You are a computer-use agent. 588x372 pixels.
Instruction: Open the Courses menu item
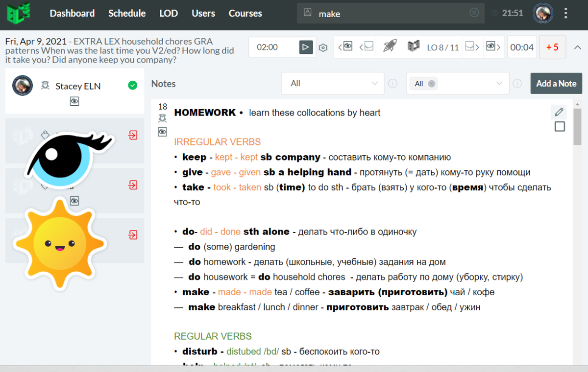pyautogui.click(x=245, y=13)
